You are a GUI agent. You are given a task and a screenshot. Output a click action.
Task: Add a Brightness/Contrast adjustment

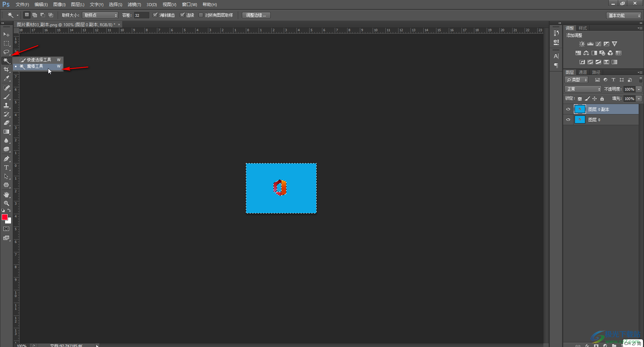click(x=582, y=44)
